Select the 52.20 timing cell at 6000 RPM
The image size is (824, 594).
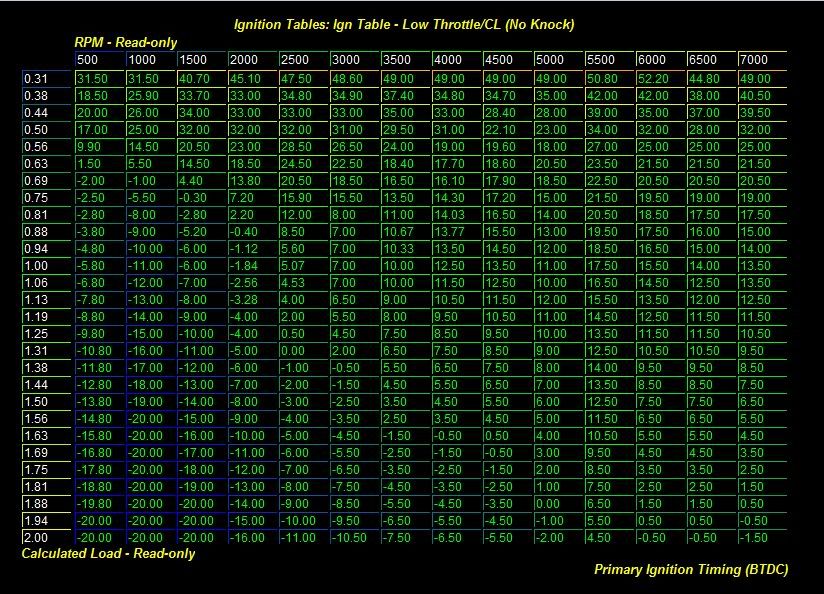pyautogui.click(x=659, y=78)
